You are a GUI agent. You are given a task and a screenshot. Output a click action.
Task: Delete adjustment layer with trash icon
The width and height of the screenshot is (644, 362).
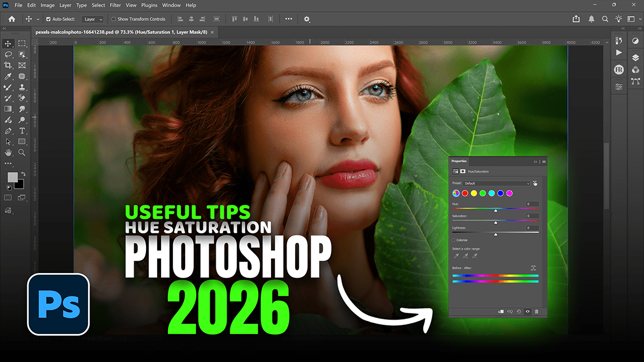click(x=537, y=311)
